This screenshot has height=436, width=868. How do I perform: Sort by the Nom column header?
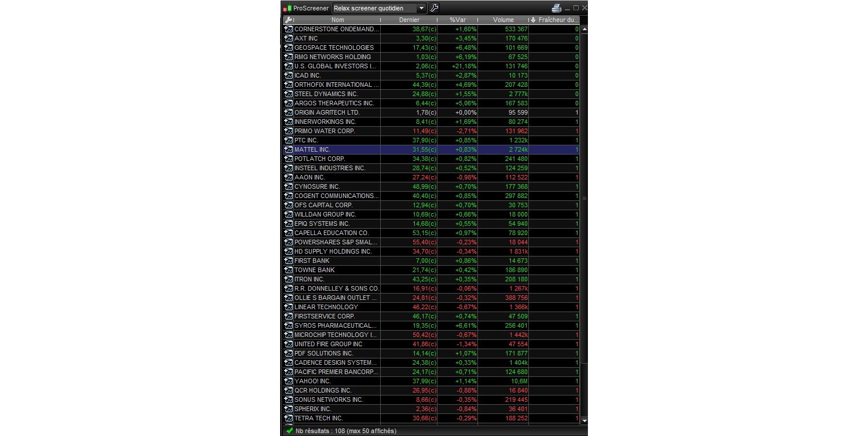coord(337,20)
